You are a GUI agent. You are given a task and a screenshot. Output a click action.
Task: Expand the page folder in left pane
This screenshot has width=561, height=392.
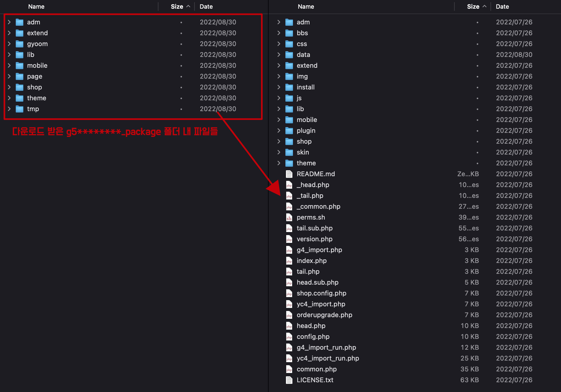[9, 76]
